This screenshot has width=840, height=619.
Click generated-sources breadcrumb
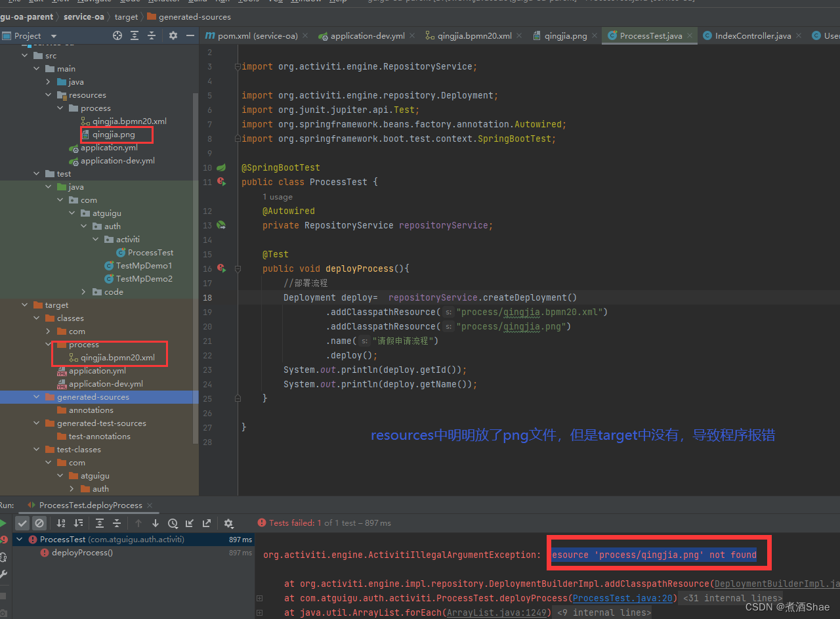click(189, 16)
